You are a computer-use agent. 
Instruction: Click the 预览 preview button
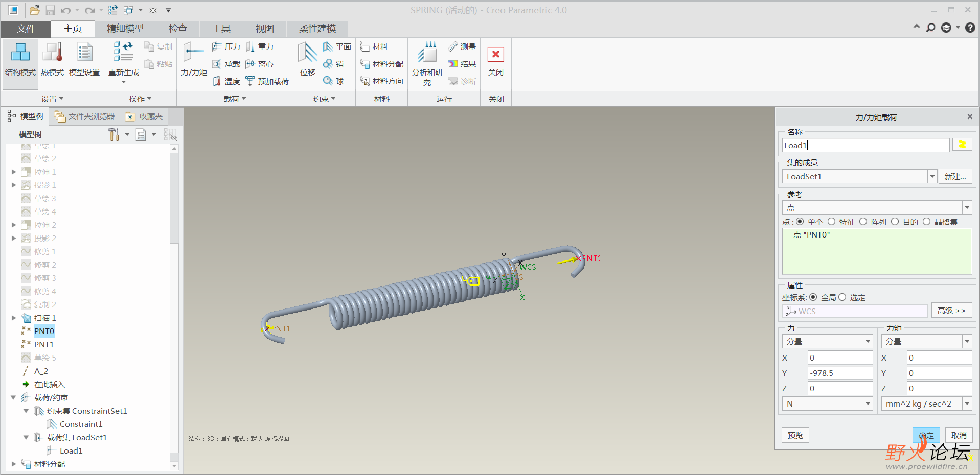(795, 435)
